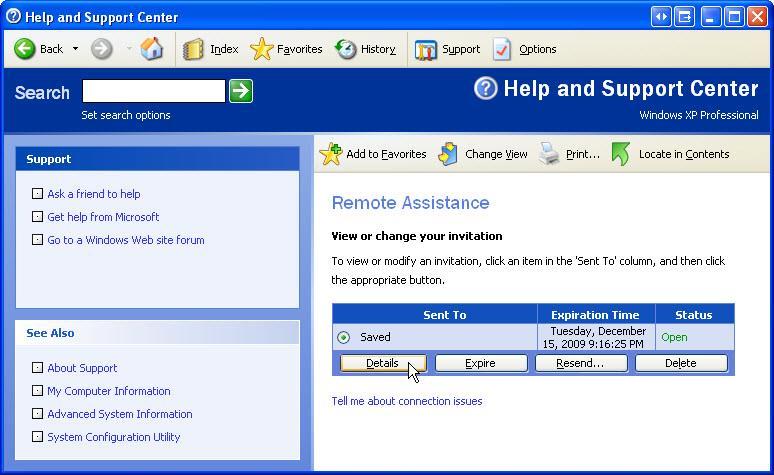774x475 pixels.
Task: Click bullet icon beside My Computer Information
Action: point(37,391)
